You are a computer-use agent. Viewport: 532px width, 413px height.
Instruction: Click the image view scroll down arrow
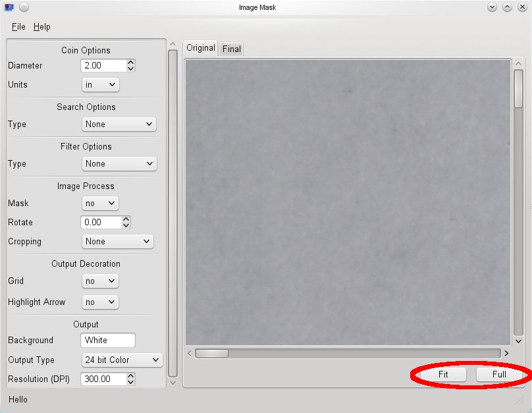[518, 341]
